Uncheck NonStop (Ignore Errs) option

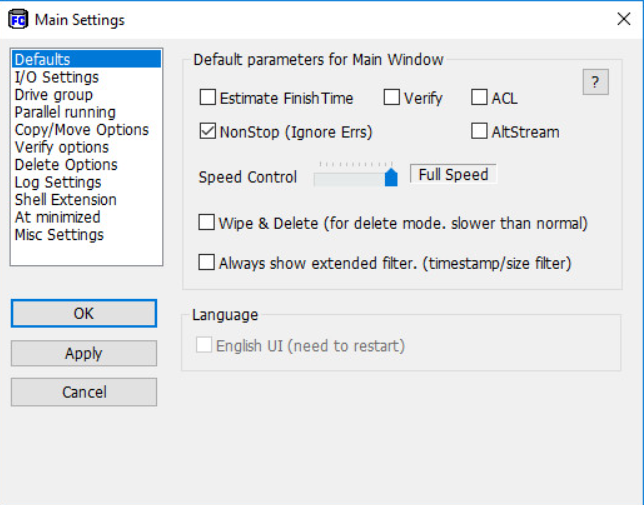(x=208, y=131)
